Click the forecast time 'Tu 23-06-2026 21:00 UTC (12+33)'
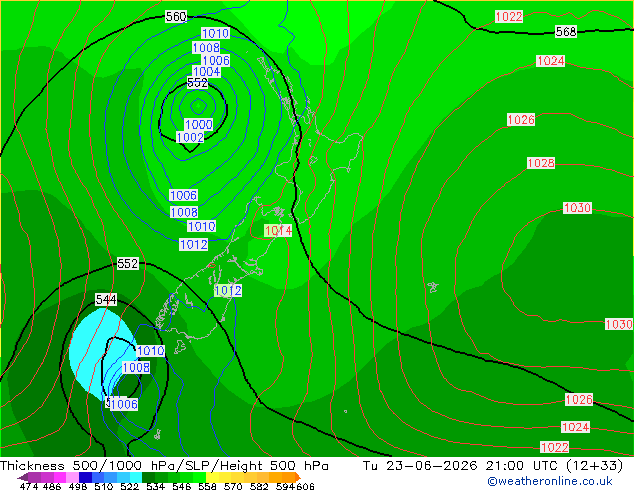 (x=493, y=466)
